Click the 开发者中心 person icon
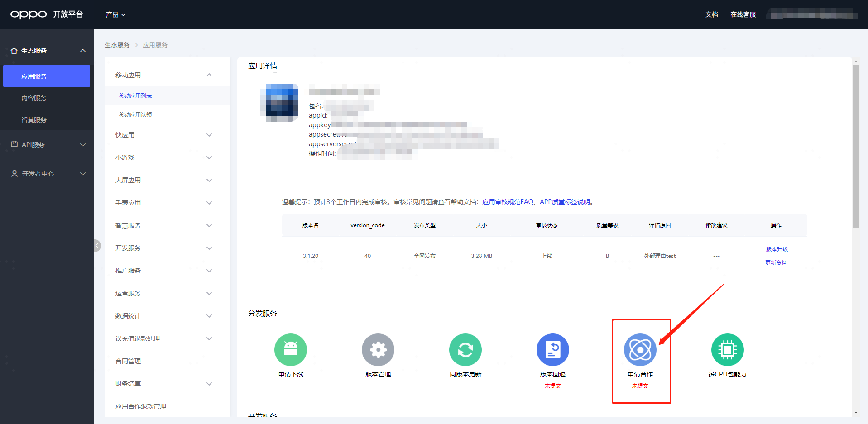 (14, 173)
